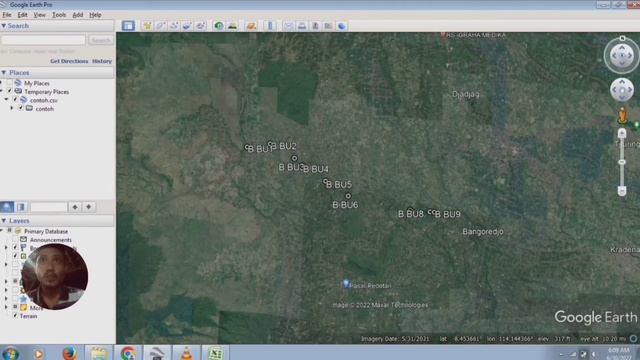Open Google Chrome from the taskbar

point(128,353)
